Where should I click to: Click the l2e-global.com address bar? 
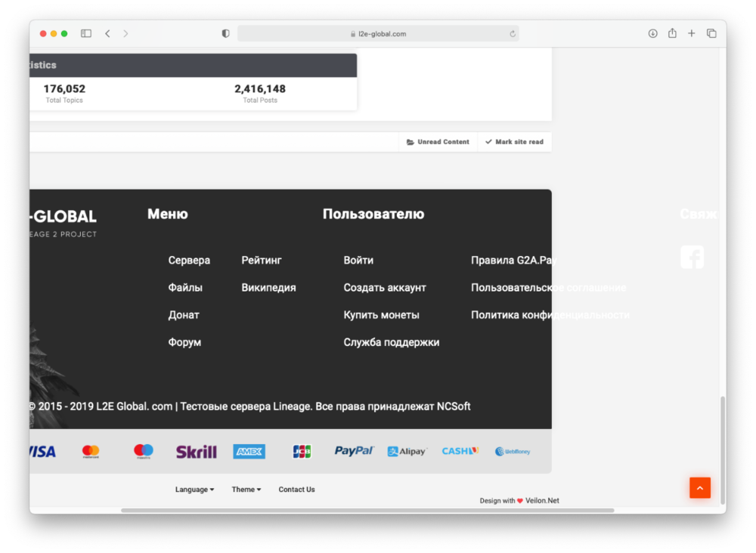(378, 34)
